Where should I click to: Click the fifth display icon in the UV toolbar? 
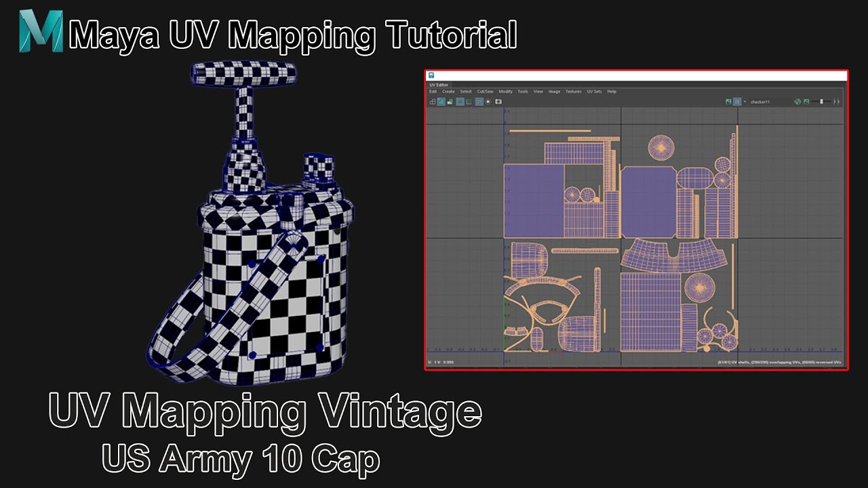pos(469,102)
